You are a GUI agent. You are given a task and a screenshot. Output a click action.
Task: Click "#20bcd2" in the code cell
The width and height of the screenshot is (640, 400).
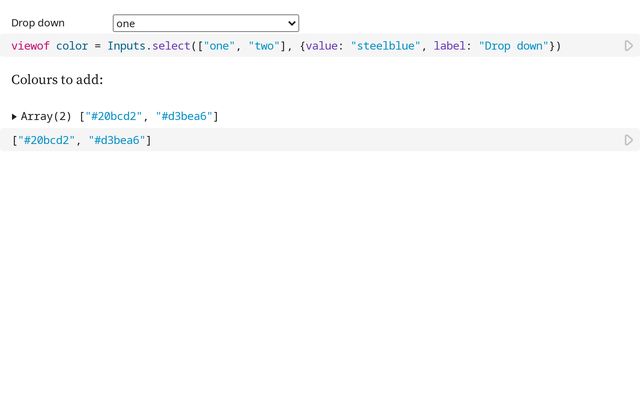(x=47, y=140)
